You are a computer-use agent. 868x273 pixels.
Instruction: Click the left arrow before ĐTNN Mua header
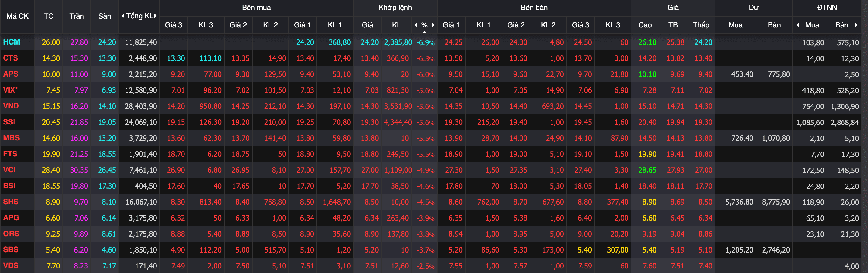(x=798, y=25)
